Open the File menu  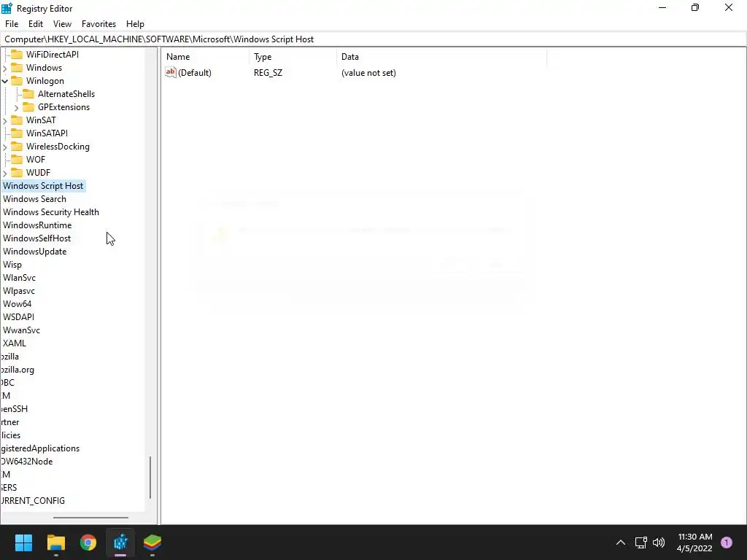tap(12, 24)
